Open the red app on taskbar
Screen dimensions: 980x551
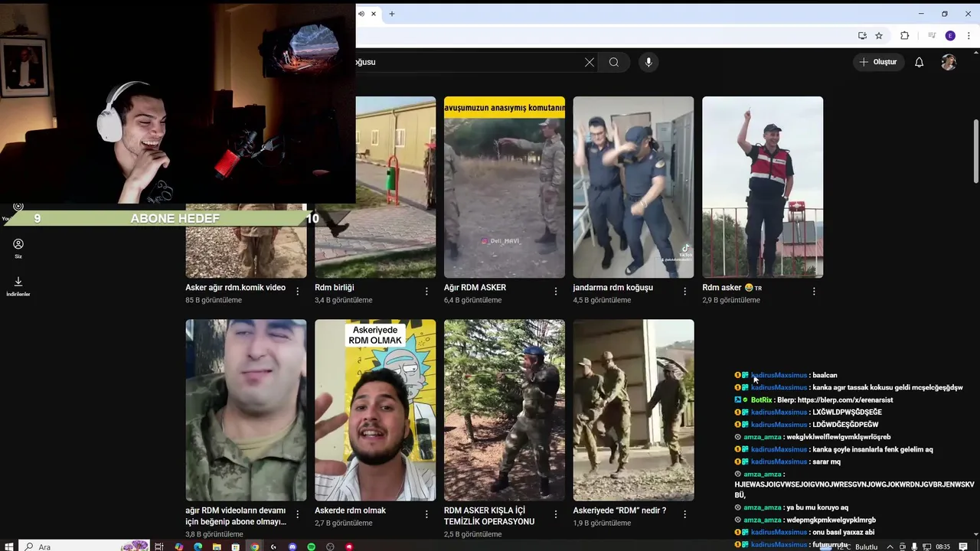click(x=350, y=546)
